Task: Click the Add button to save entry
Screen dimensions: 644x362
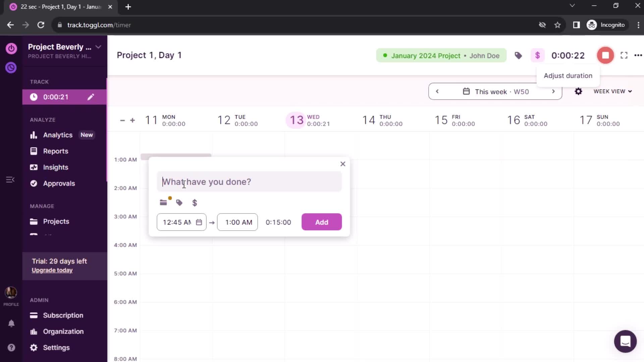Action: tap(322, 222)
